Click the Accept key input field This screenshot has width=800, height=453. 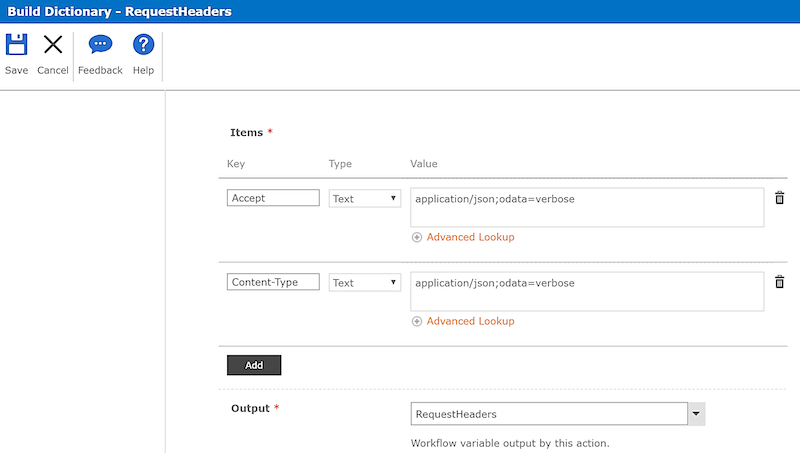(273, 198)
